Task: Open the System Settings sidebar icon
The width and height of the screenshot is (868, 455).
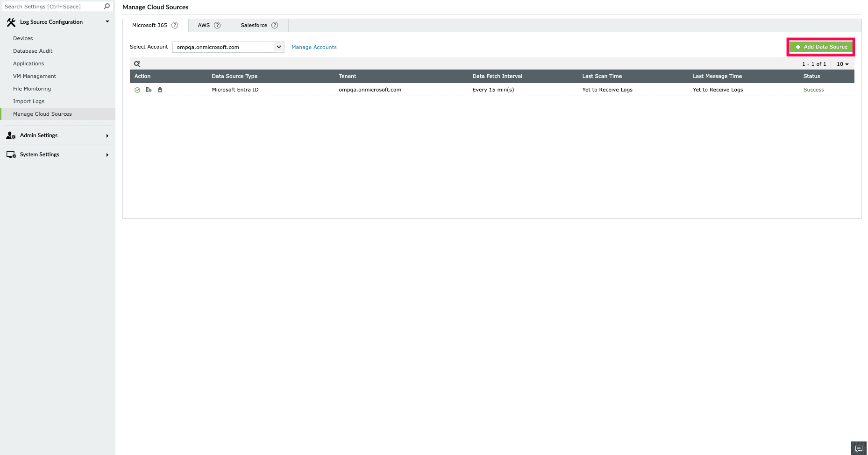Action: click(x=11, y=154)
